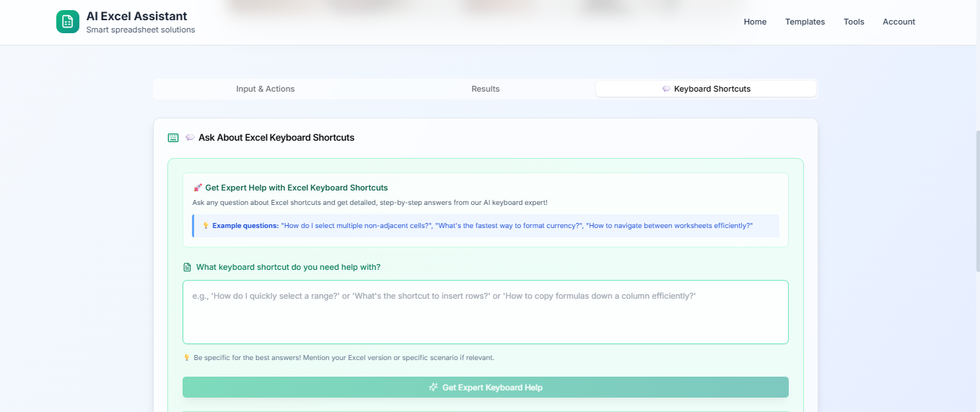
Task: Open the Tools navigation item
Action: [854, 22]
